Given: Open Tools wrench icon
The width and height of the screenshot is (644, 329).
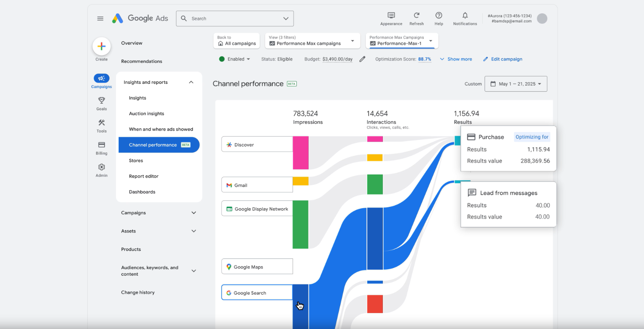Looking at the screenshot, I should tap(102, 123).
